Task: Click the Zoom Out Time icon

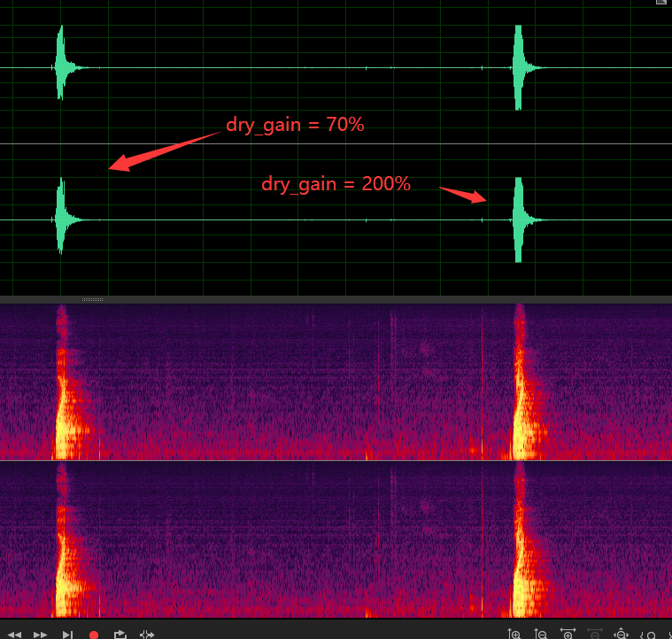Action: 594,634
